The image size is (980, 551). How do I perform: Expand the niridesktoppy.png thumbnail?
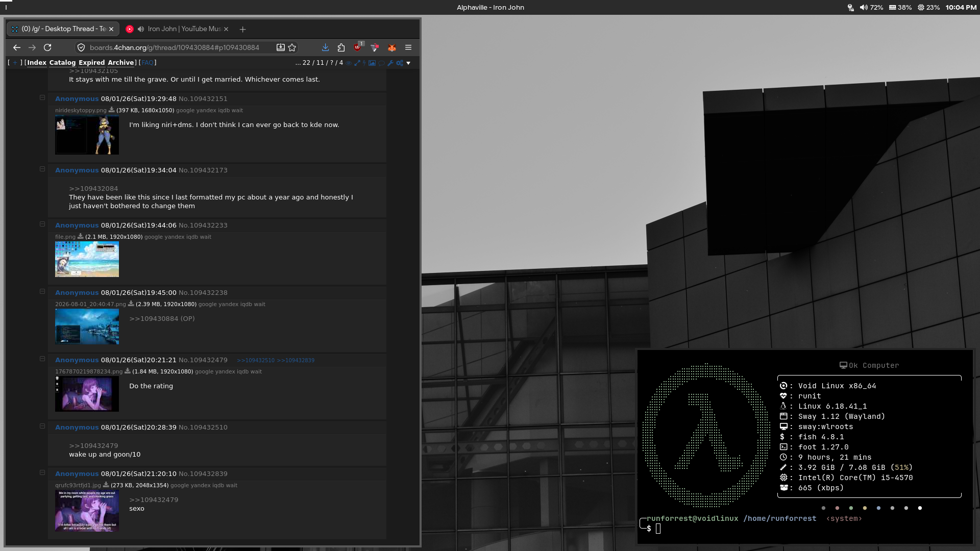point(87,135)
